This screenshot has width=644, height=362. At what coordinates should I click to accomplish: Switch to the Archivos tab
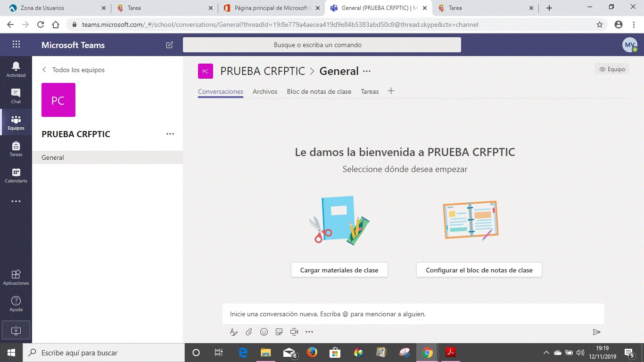click(x=264, y=91)
